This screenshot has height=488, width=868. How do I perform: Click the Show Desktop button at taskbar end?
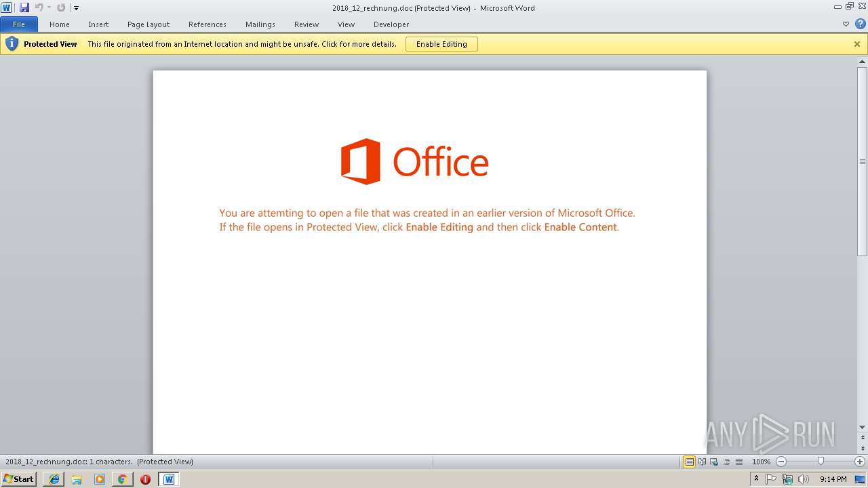click(861, 479)
